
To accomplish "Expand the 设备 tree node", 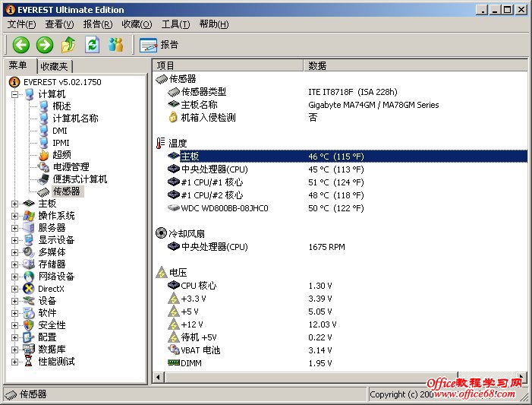I will [x=14, y=301].
